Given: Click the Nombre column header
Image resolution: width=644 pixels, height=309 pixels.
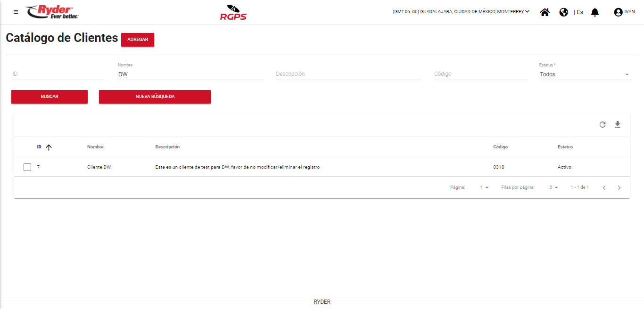Looking at the screenshot, I should [95, 147].
